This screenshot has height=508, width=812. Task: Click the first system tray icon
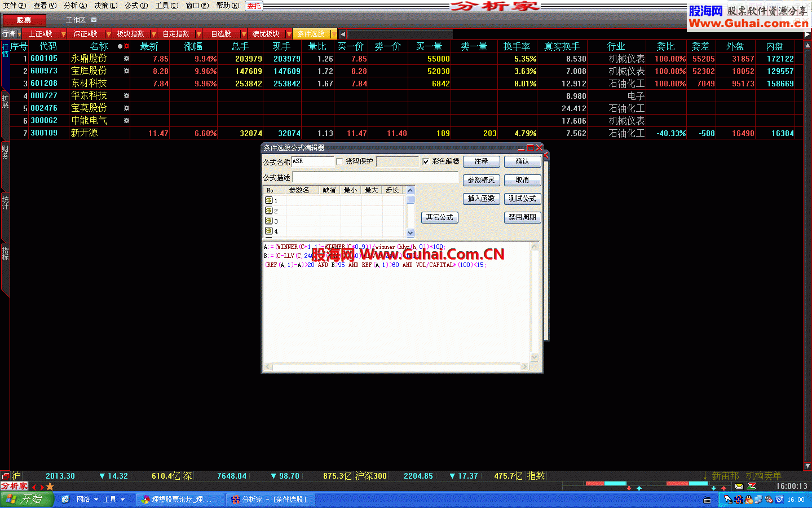[728, 500]
